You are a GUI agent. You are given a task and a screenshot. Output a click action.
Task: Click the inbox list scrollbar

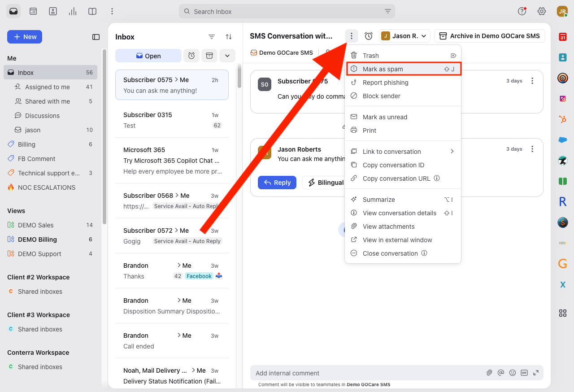(x=239, y=76)
